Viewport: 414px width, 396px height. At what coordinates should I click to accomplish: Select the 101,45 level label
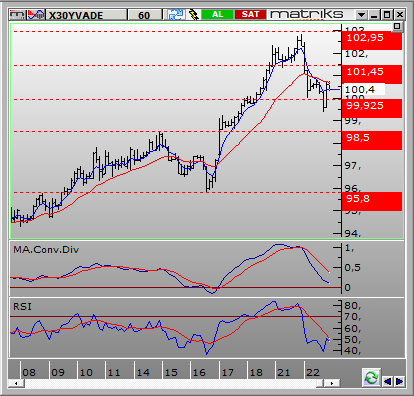(x=372, y=74)
